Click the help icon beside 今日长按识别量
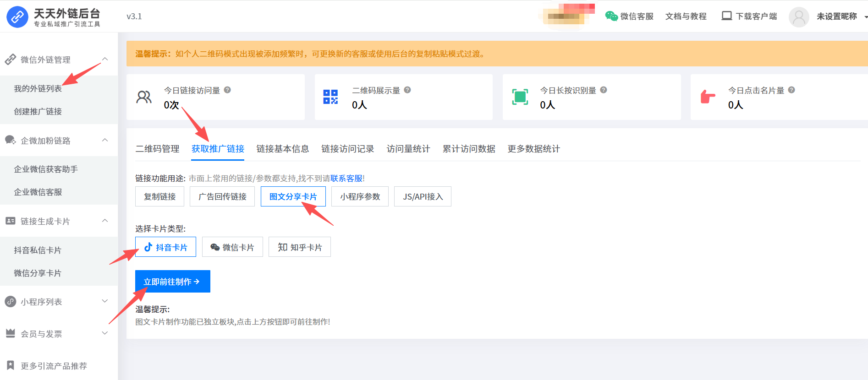This screenshot has height=380, width=868. click(x=604, y=90)
